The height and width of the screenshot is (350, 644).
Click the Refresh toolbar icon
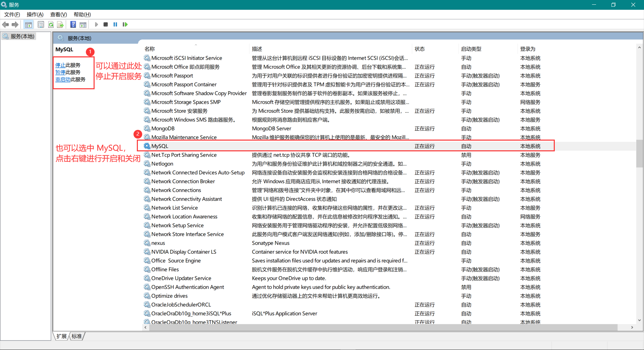point(51,24)
